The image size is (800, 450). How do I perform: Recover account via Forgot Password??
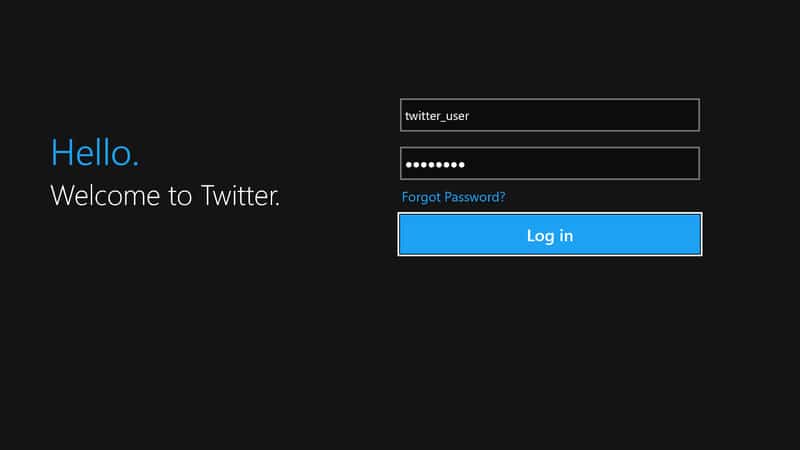click(453, 197)
